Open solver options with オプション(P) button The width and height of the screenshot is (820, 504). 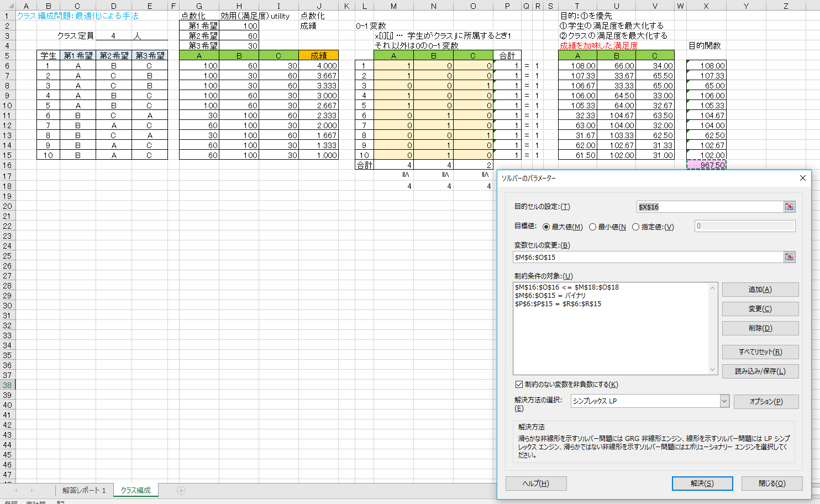[x=766, y=402]
